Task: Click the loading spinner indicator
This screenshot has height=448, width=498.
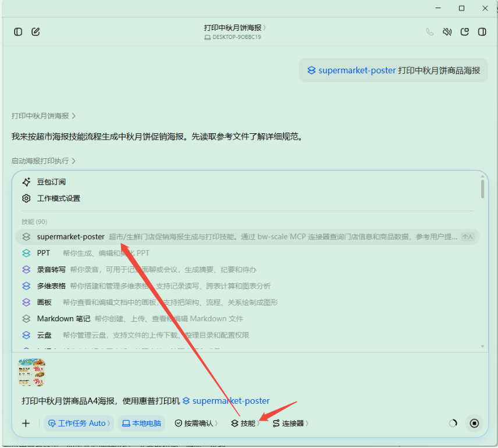Action: 453,423
